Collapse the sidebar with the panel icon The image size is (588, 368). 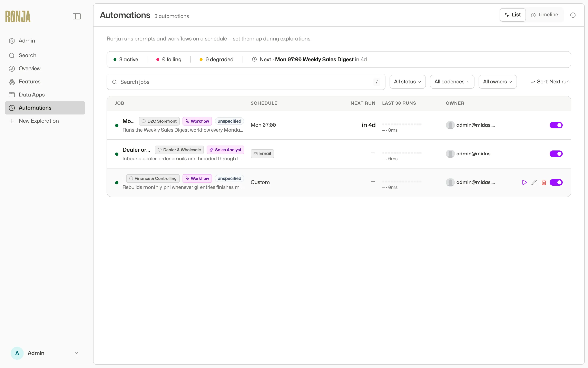click(77, 16)
